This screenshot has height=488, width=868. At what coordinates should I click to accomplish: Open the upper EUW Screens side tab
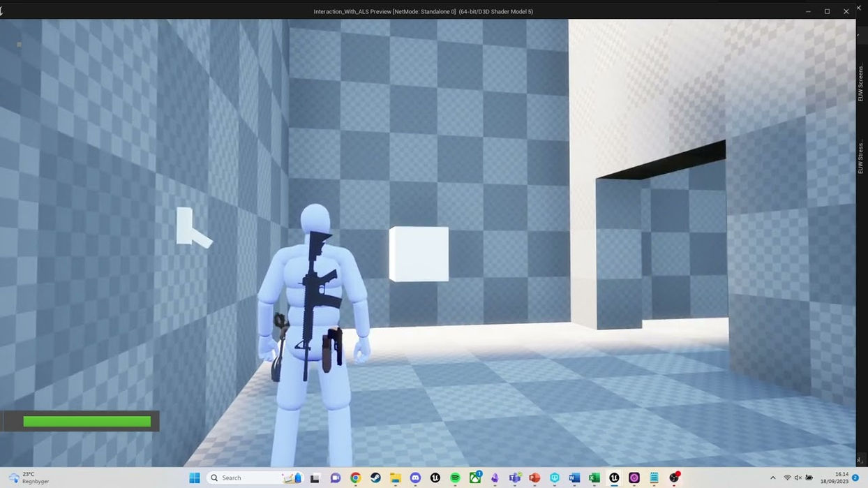click(861, 83)
